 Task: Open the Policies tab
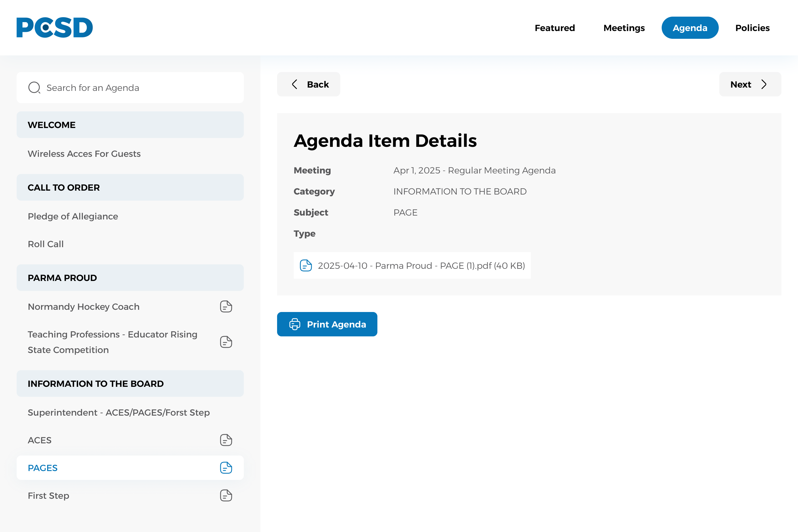752,28
